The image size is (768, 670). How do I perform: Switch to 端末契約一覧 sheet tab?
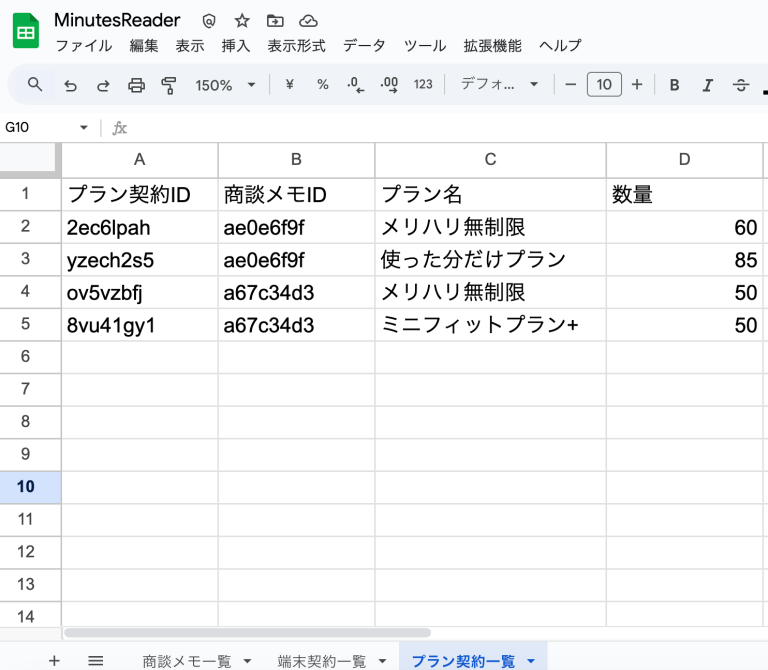tap(322, 661)
